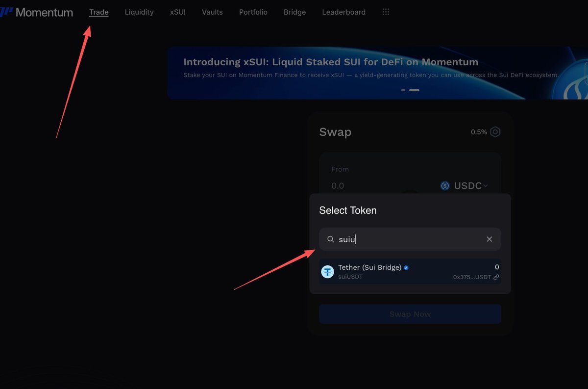Clear the token search text

click(x=490, y=239)
